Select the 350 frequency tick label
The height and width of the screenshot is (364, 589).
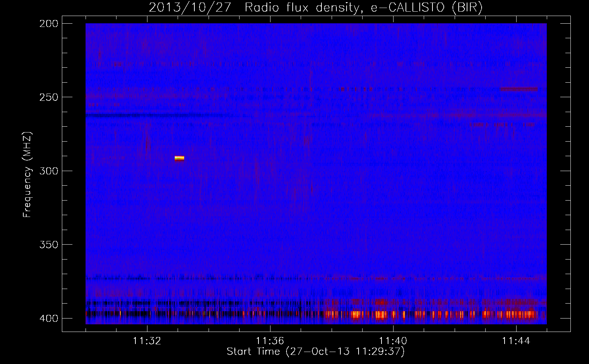(49, 245)
